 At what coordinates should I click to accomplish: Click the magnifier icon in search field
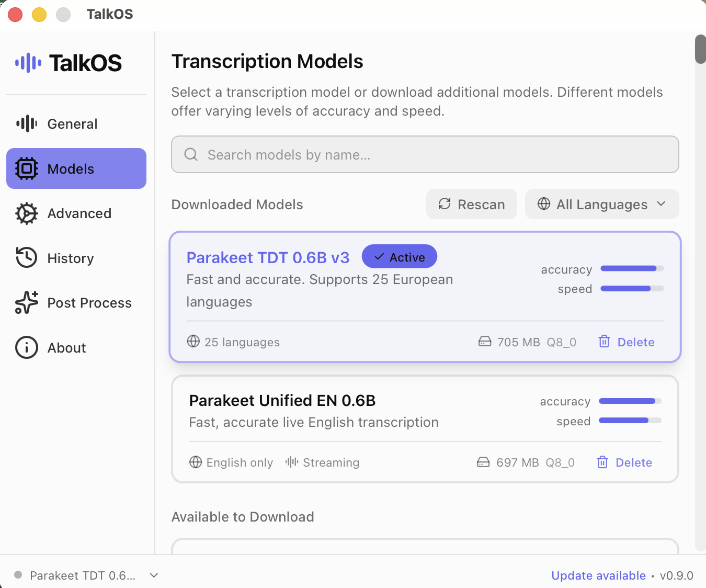[x=191, y=154]
